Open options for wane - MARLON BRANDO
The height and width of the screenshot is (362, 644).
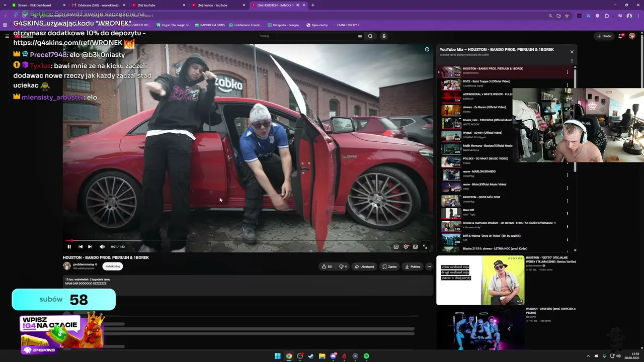point(568,175)
